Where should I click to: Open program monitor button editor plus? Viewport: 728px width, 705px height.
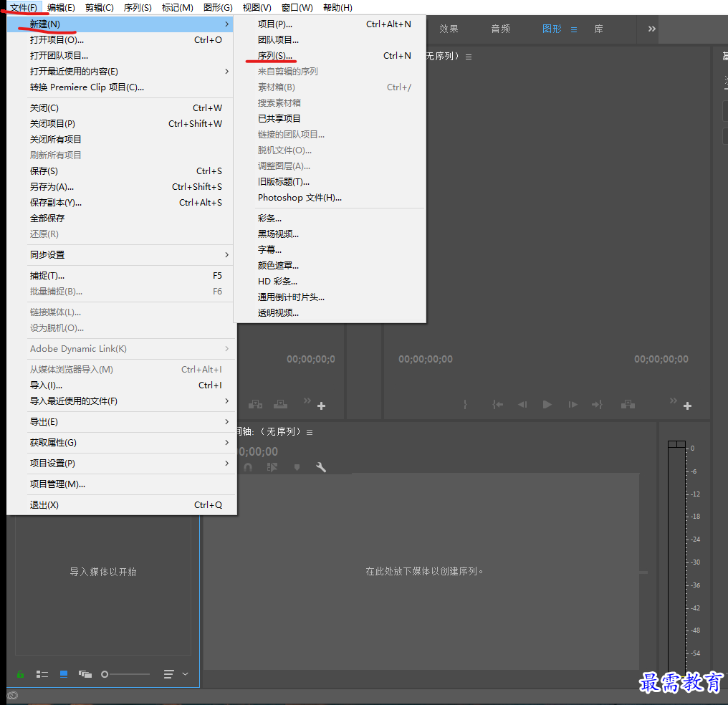(688, 406)
